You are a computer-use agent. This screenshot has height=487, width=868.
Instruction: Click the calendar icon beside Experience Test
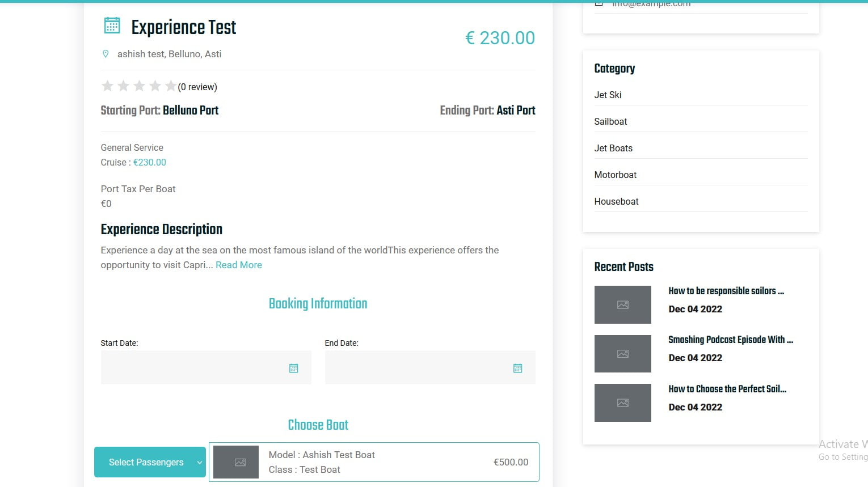112,26
